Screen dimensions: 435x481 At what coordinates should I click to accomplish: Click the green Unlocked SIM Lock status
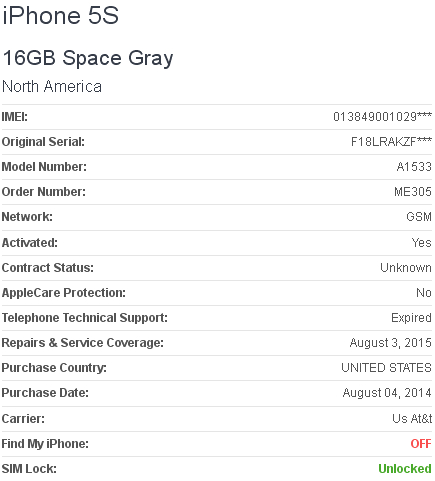pos(405,469)
